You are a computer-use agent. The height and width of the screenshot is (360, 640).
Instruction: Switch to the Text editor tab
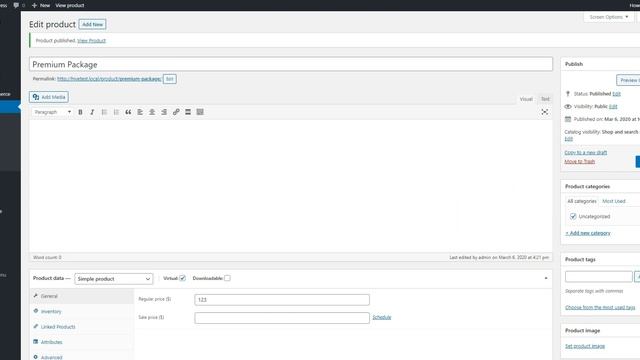[545, 99]
